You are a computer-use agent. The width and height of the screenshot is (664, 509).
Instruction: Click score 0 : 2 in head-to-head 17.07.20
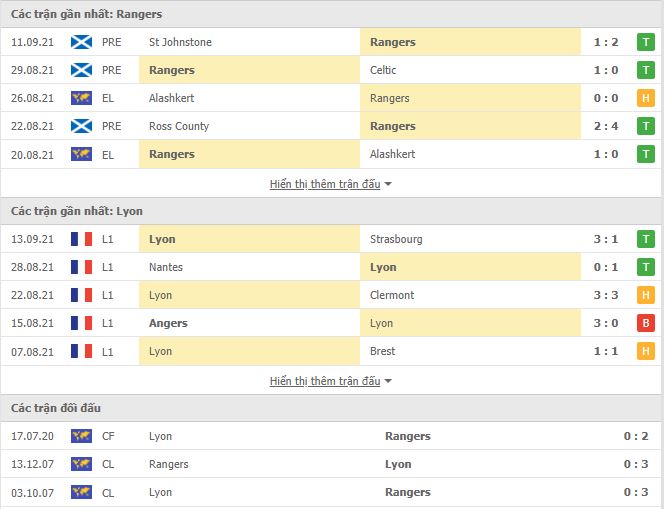[x=636, y=436]
